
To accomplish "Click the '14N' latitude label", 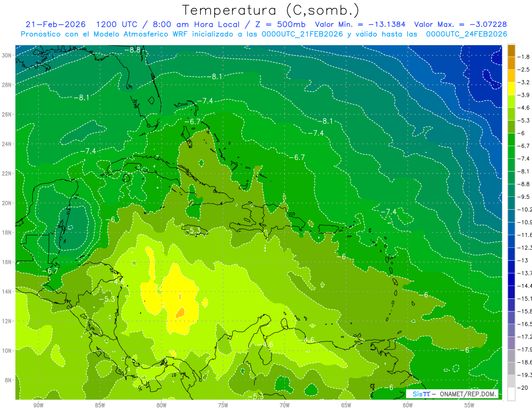I will (x=7, y=291).
